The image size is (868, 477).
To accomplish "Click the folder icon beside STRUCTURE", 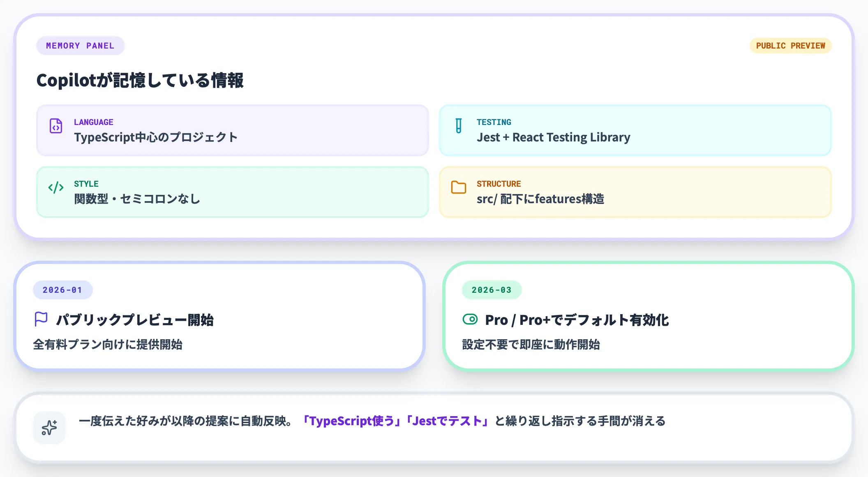I will coord(459,188).
